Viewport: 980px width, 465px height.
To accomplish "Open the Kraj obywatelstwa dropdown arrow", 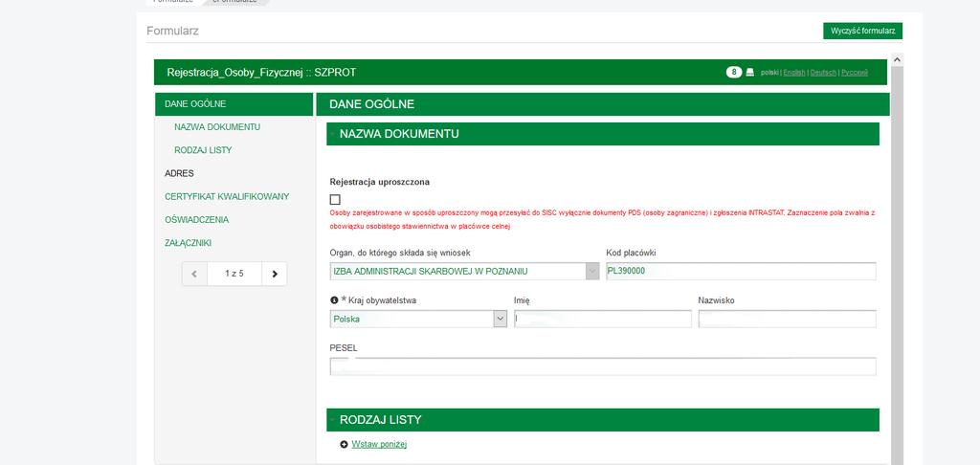I will point(500,319).
